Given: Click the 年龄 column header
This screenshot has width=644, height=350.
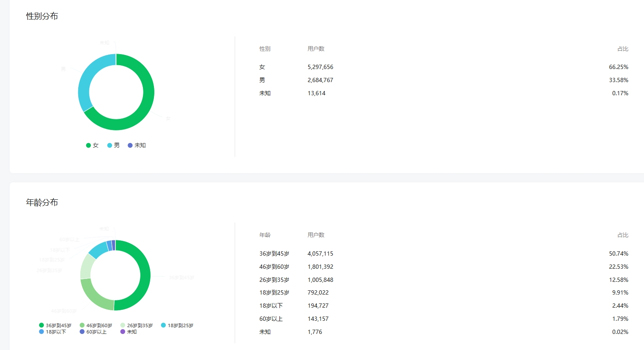Looking at the screenshot, I should click(265, 235).
